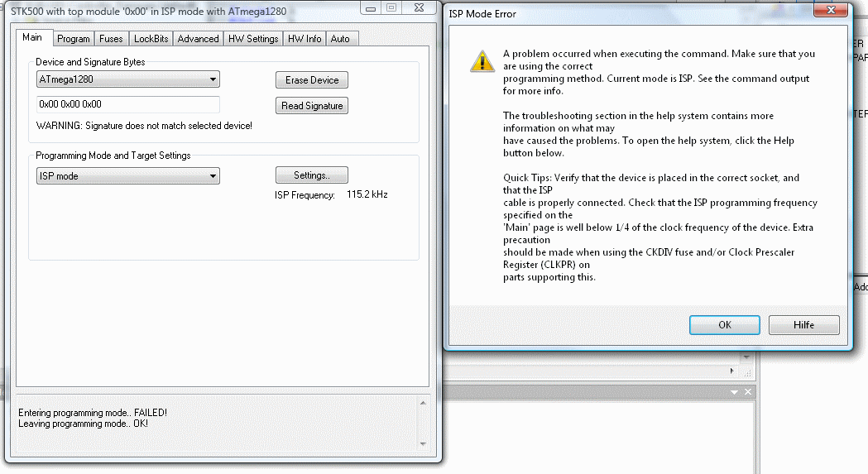Click the Erase Device button
This screenshot has width=868, height=474.
(x=312, y=79)
